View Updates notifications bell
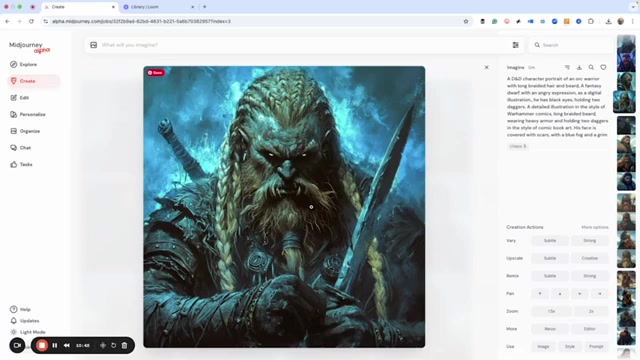This screenshot has width=640, height=360. click(x=24, y=321)
